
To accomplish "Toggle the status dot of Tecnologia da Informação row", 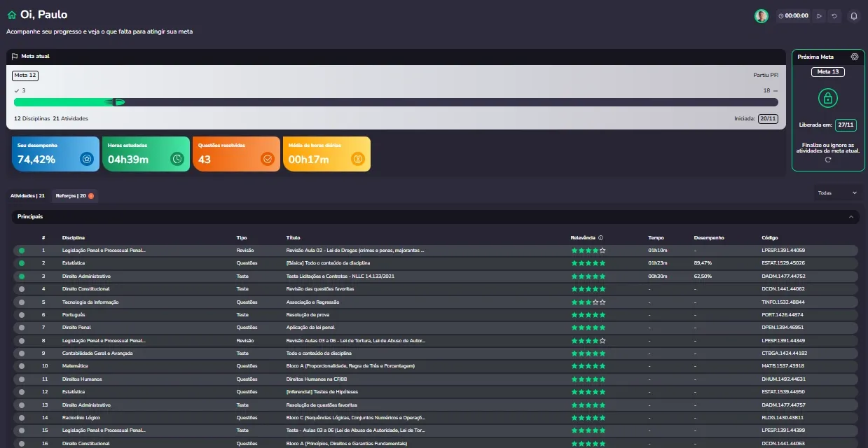I will pos(22,302).
